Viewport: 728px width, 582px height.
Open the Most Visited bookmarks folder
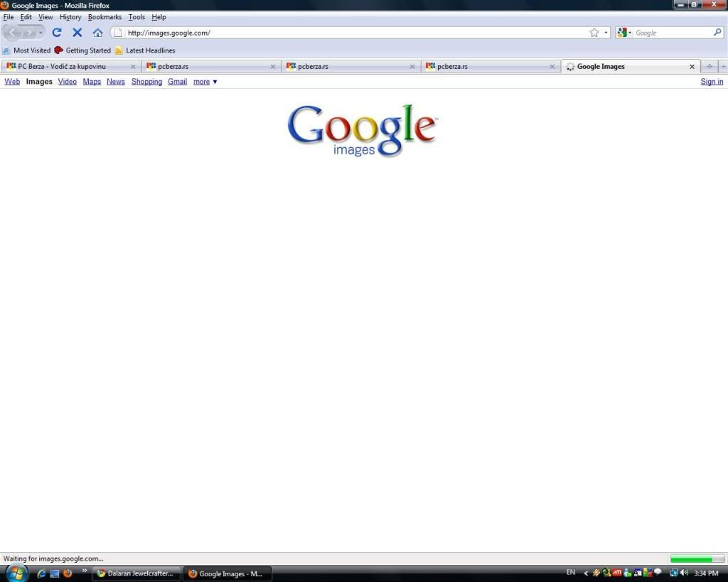26,50
